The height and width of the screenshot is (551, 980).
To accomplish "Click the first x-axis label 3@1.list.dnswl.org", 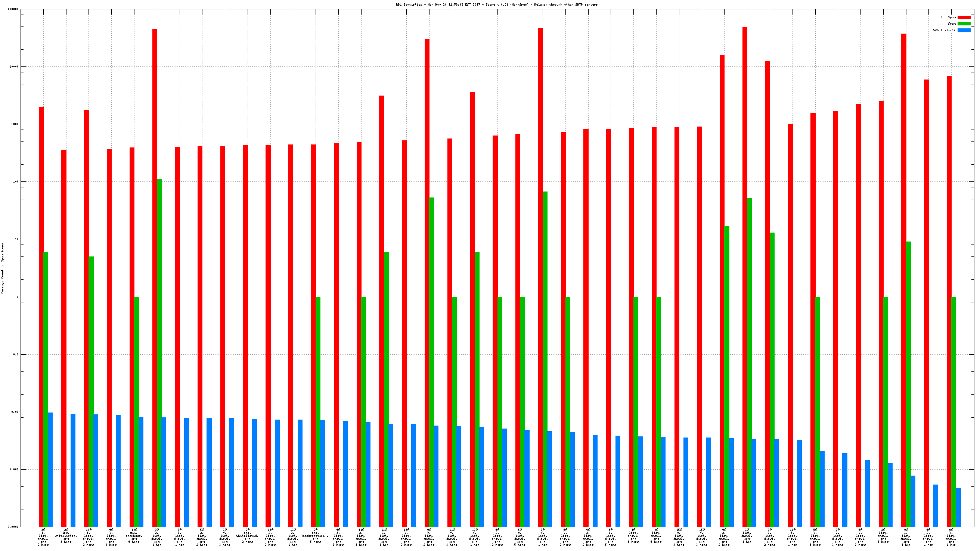I will pos(43,536).
